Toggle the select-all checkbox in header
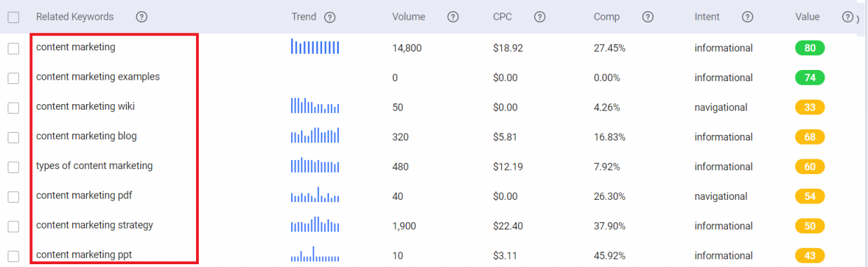The width and height of the screenshot is (868, 267). tap(13, 17)
